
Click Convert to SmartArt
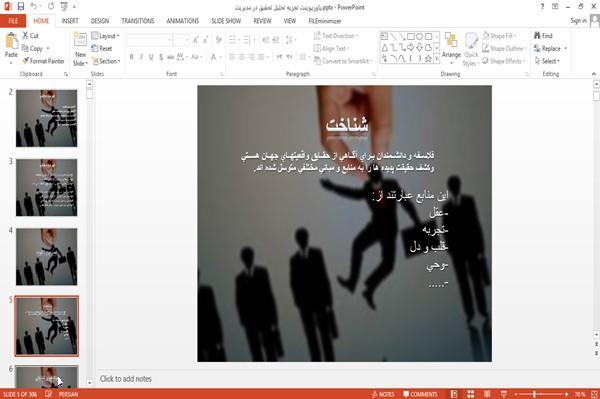tap(342, 61)
